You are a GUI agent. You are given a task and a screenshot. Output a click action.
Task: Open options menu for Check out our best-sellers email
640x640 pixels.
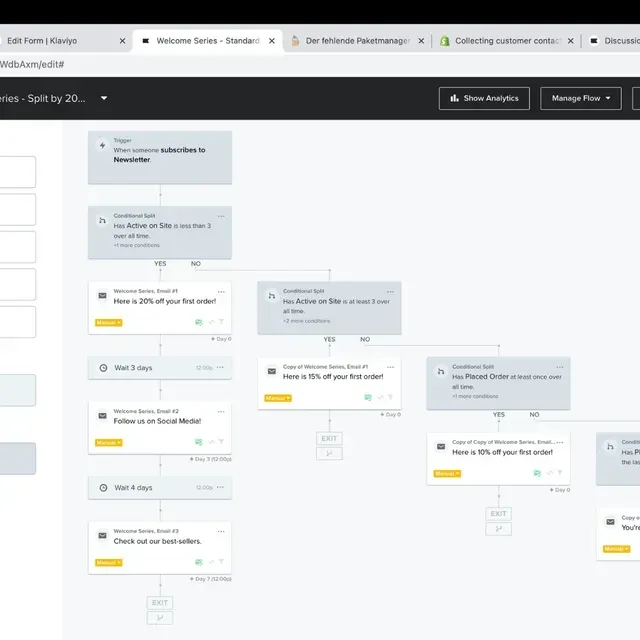tap(221, 532)
